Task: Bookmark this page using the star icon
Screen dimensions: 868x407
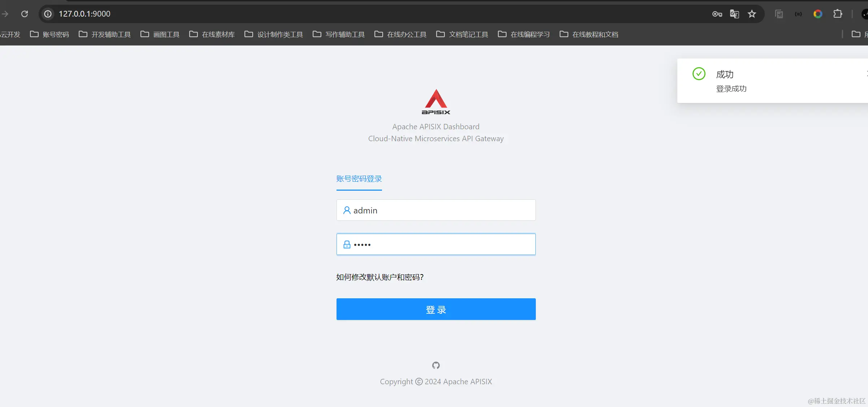Action: pos(752,14)
